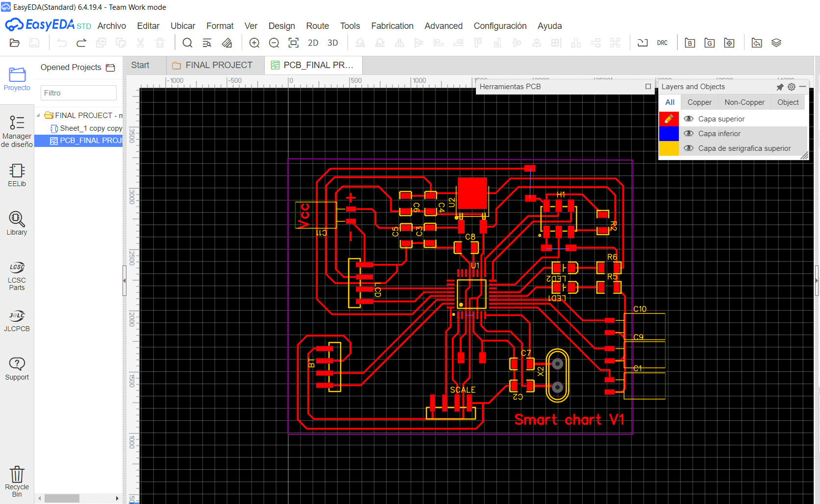Open Manager de diseño panel
The height and width of the screenshot is (504, 820).
point(17,131)
